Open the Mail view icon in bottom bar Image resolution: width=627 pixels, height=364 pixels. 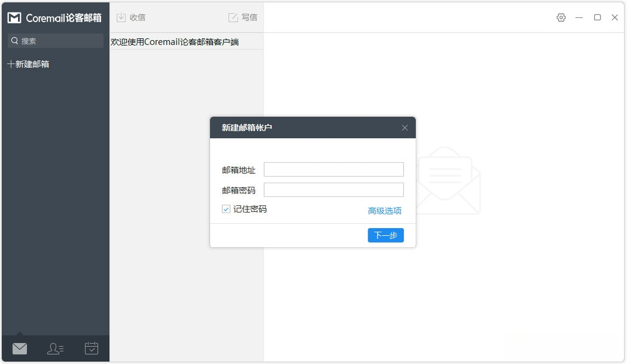(20, 348)
